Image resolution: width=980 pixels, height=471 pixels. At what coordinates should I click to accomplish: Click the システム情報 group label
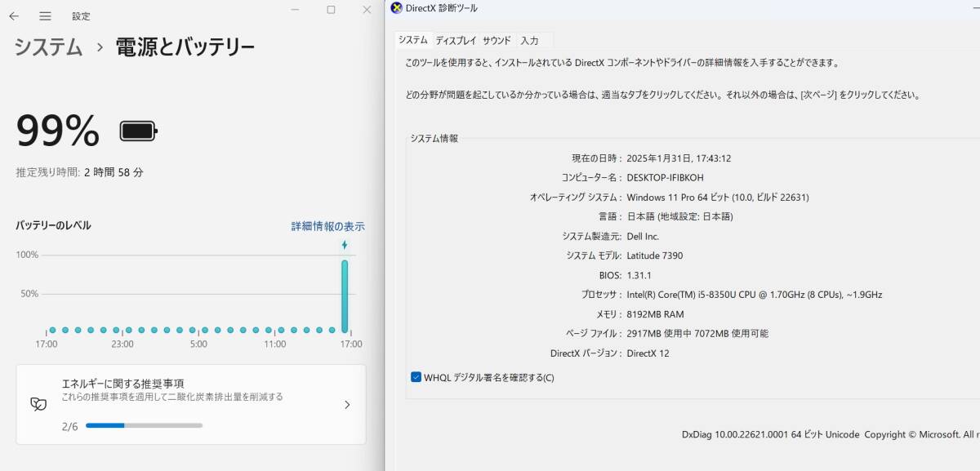[x=434, y=138]
